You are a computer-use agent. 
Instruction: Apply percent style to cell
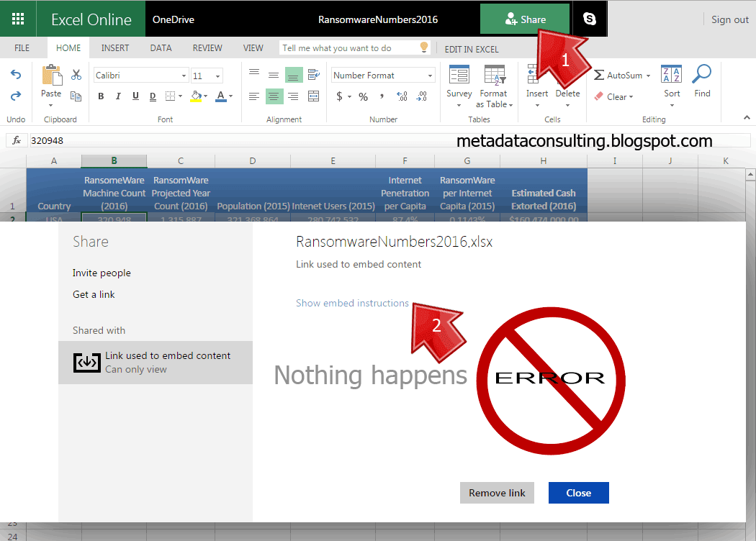click(x=363, y=97)
